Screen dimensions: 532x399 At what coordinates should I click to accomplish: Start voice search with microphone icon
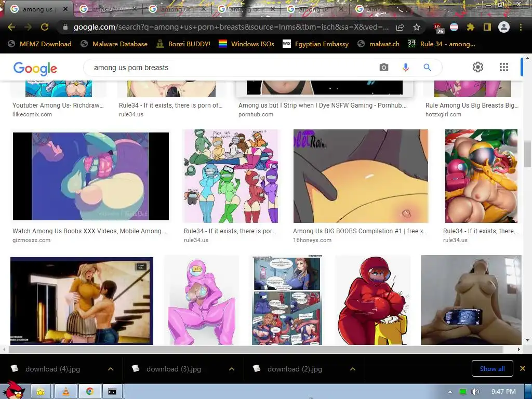point(405,68)
